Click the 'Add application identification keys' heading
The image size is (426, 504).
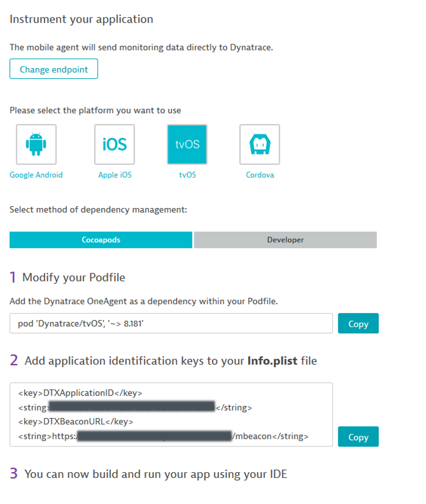tap(171, 361)
